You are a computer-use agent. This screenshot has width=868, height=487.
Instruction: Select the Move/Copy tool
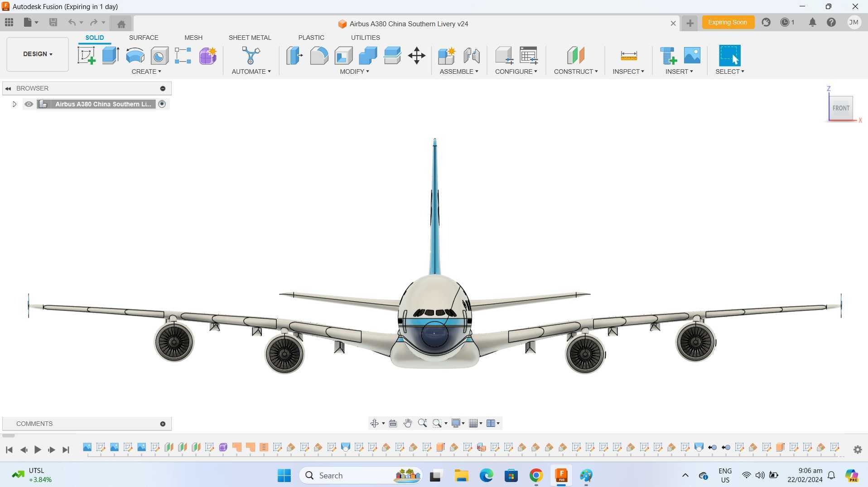tap(416, 56)
